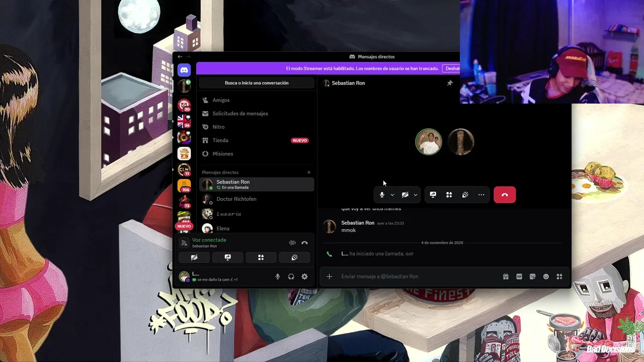
Task: Open the Tienda page
Action: click(x=257, y=140)
